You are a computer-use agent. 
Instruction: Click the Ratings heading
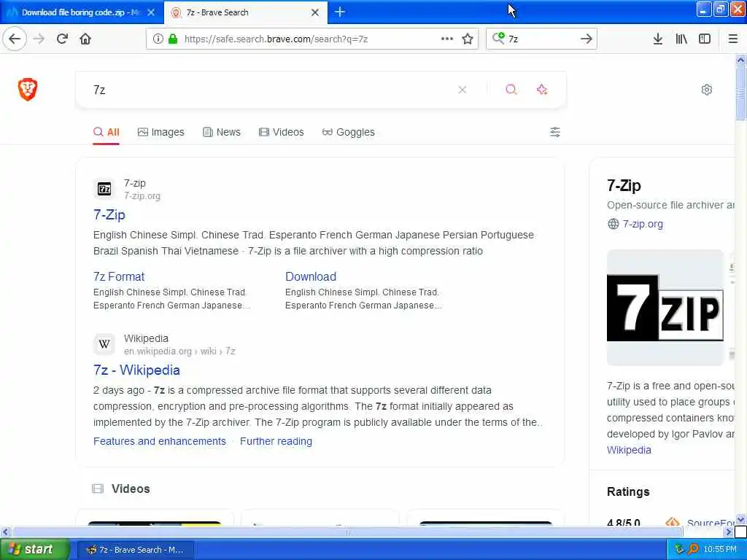[x=628, y=492]
